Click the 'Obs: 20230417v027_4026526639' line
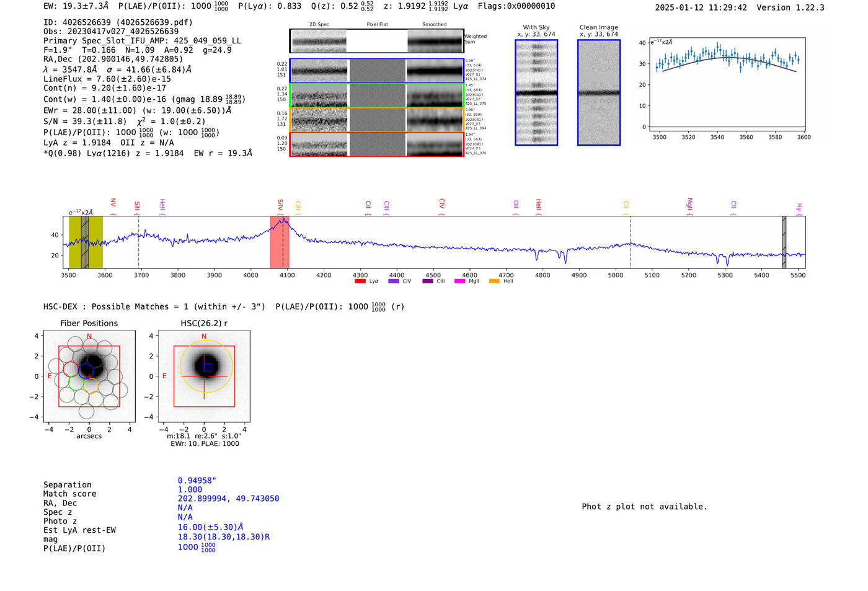868x591 pixels. (x=111, y=31)
